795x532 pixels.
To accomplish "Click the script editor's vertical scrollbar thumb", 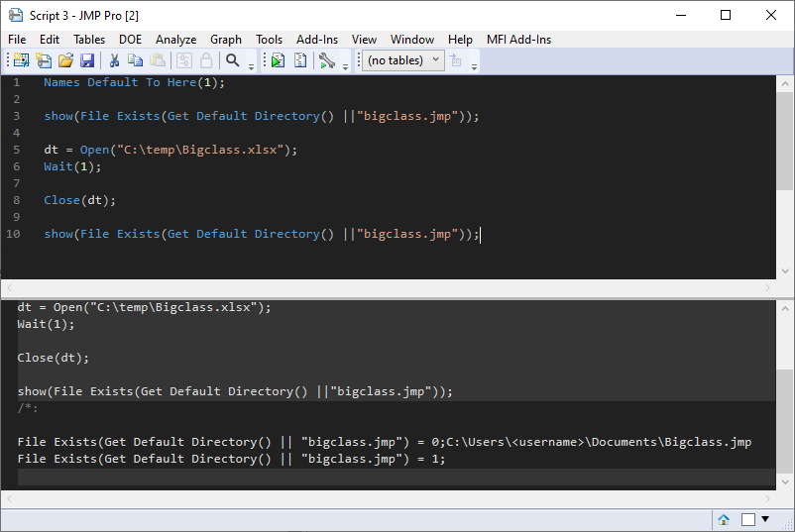I will tap(785, 141).
